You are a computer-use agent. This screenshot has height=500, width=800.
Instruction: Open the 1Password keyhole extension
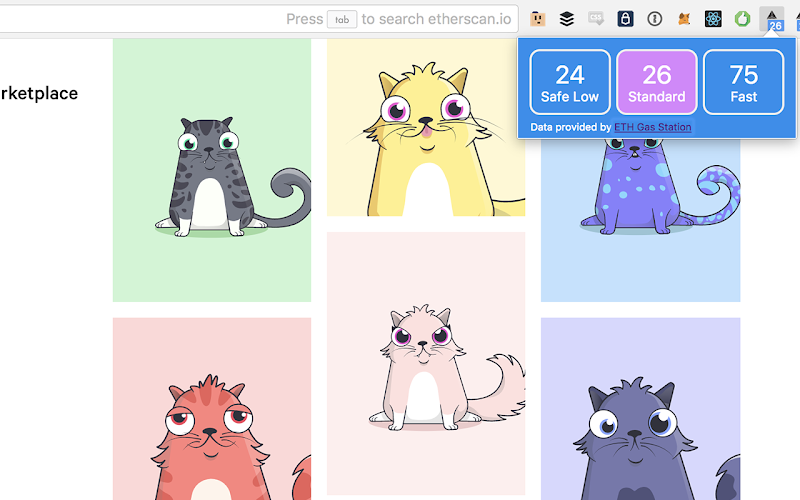[x=655, y=19]
